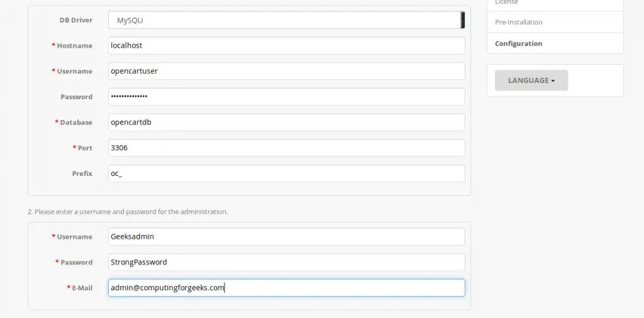Click the admin Username field with Geeksadmin

click(x=286, y=237)
